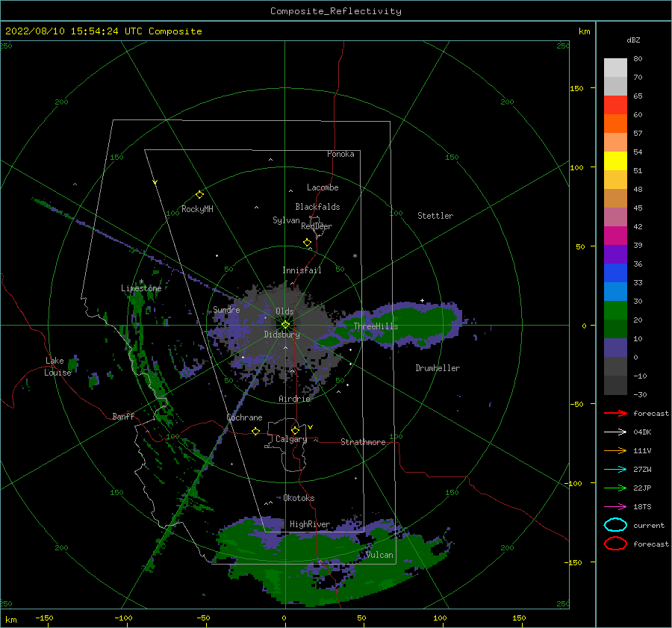
Task: Click the yellow diamond marker south of RedDeer
Action: 307,242
